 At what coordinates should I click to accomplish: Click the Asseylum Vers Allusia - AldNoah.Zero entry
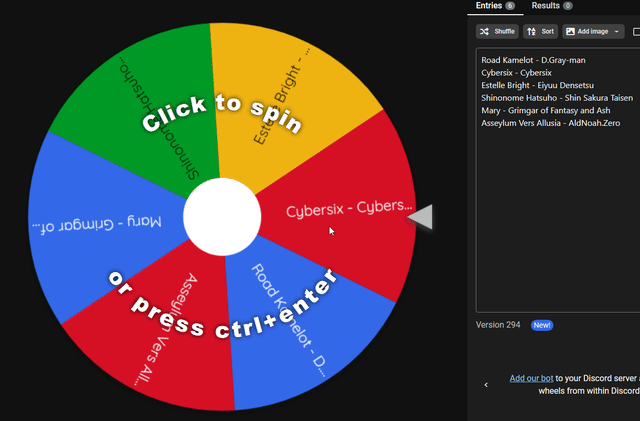point(551,123)
